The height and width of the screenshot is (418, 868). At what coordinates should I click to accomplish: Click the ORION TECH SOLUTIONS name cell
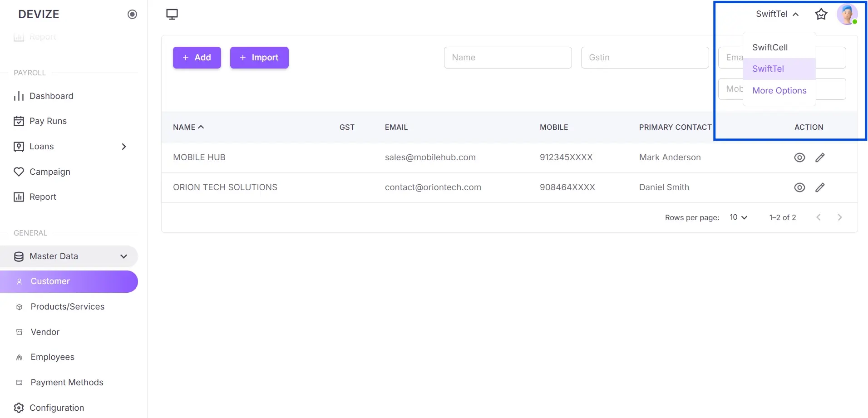(x=225, y=187)
